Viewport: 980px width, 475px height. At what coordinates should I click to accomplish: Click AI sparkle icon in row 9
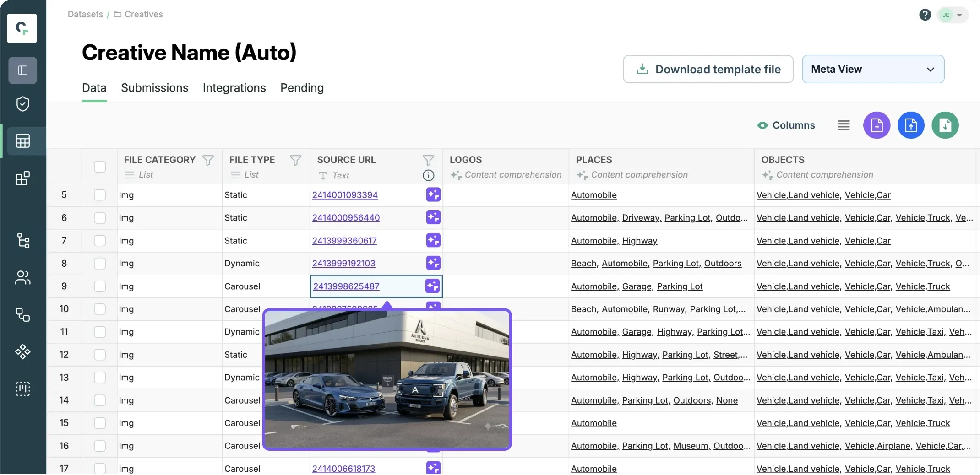(432, 286)
